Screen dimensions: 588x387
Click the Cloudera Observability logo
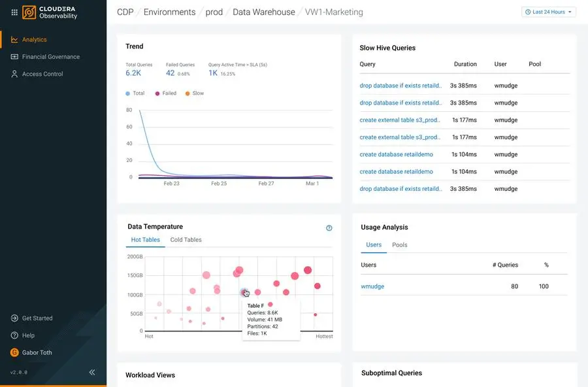pyautogui.click(x=29, y=12)
